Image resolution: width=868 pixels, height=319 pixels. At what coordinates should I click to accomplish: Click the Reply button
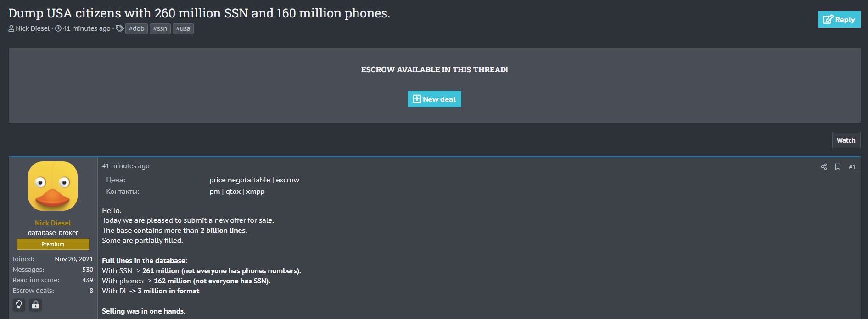coord(839,19)
